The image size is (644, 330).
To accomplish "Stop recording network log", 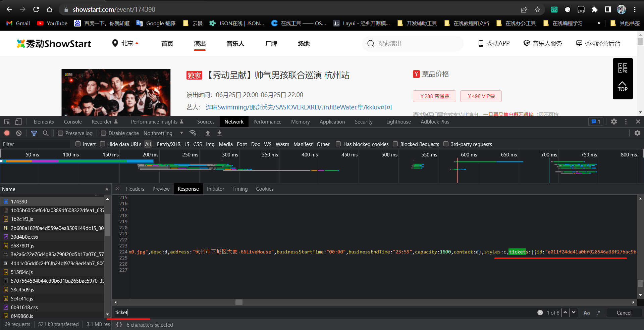I will pyautogui.click(x=7, y=133).
